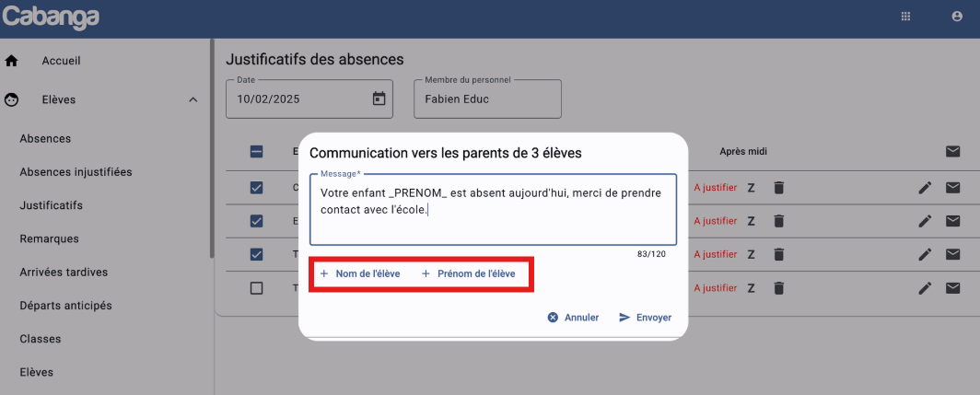Open the user account icon

point(957,17)
